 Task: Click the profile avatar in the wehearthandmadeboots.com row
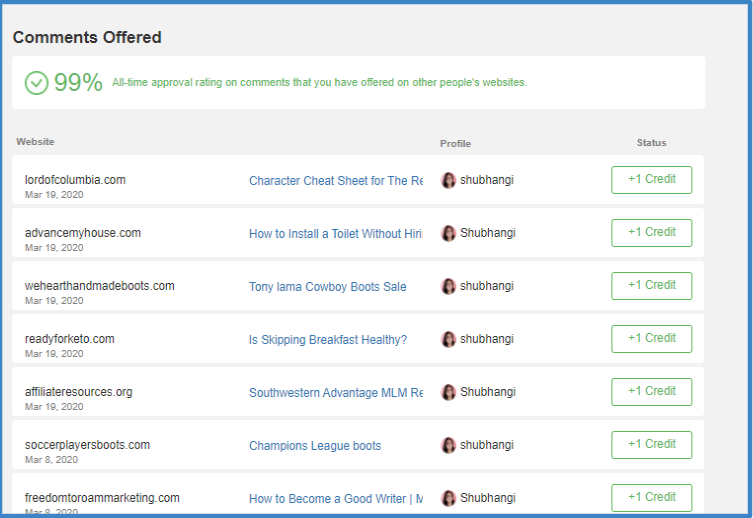448,287
